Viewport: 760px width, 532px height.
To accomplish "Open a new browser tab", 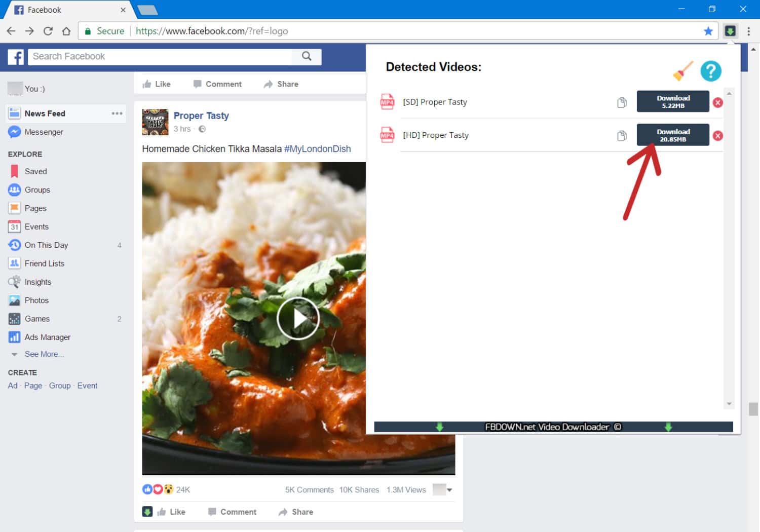I will point(147,10).
